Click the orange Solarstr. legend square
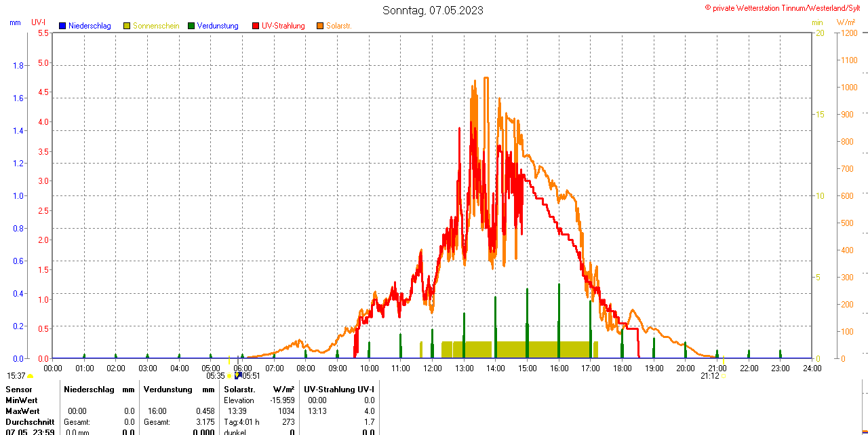Viewport: 868px width, 435px height. point(320,26)
